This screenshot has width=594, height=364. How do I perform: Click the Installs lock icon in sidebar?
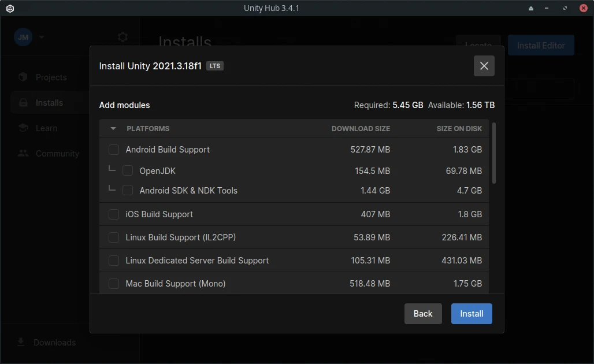tap(23, 102)
